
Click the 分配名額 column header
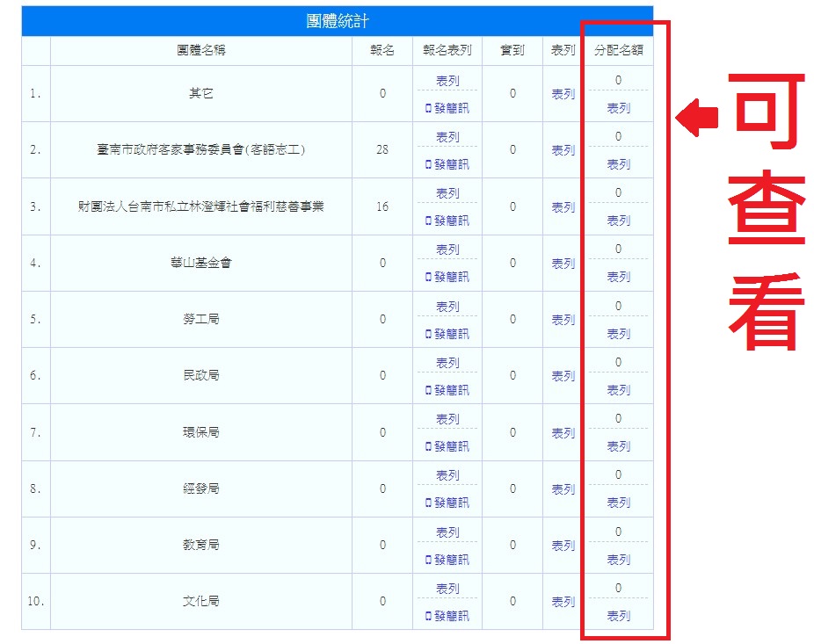point(618,50)
